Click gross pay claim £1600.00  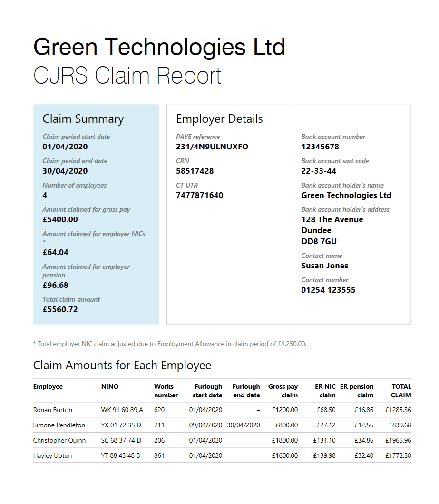coord(284,456)
